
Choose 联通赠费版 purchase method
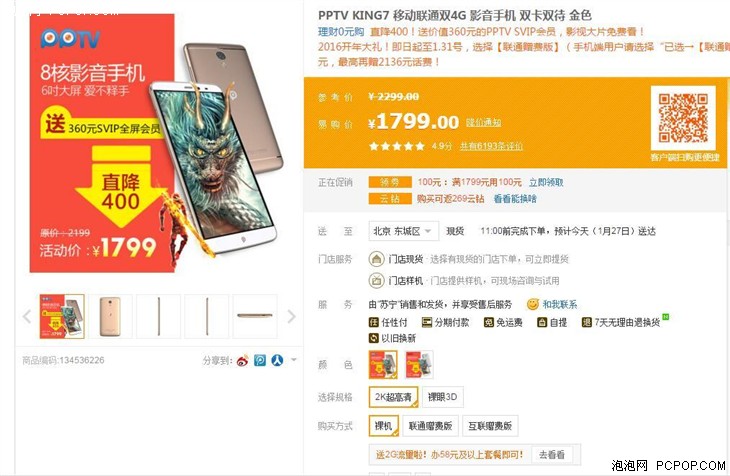430,426
